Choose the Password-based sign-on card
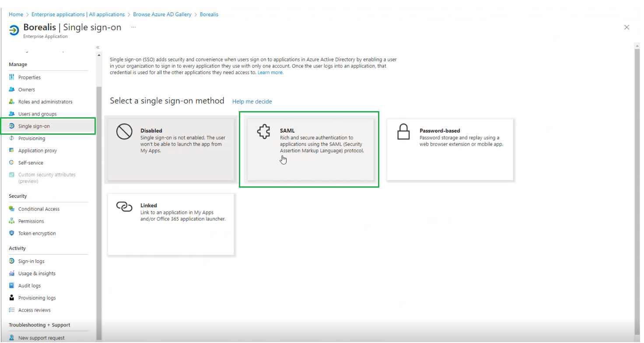The height and width of the screenshot is (343, 644). (450, 149)
